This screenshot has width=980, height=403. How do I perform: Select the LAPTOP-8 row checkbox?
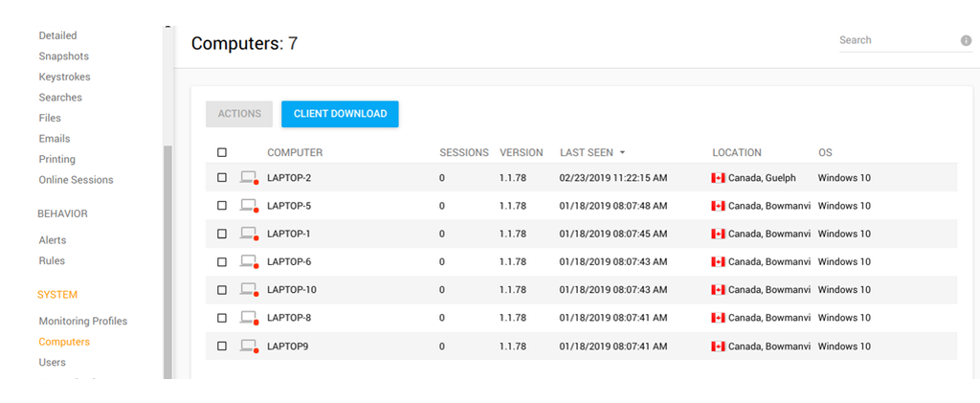[x=222, y=318]
